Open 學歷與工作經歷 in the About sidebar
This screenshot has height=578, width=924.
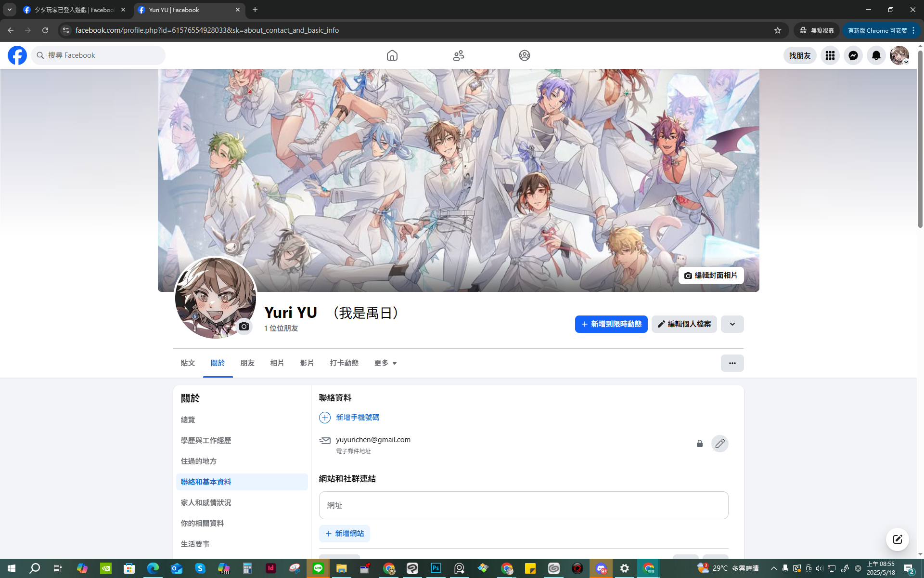tap(242, 441)
